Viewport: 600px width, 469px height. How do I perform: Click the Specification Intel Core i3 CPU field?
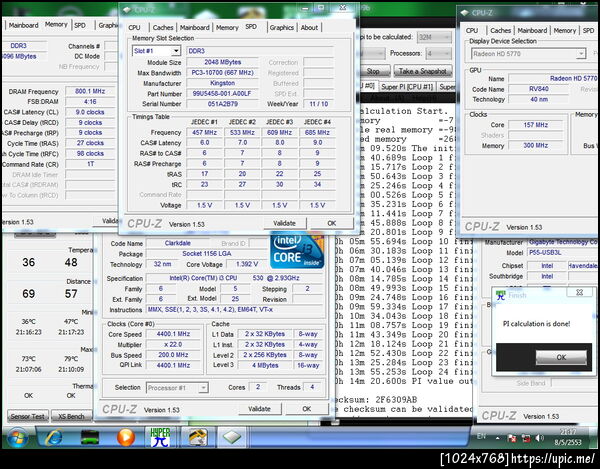pyautogui.click(x=235, y=278)
